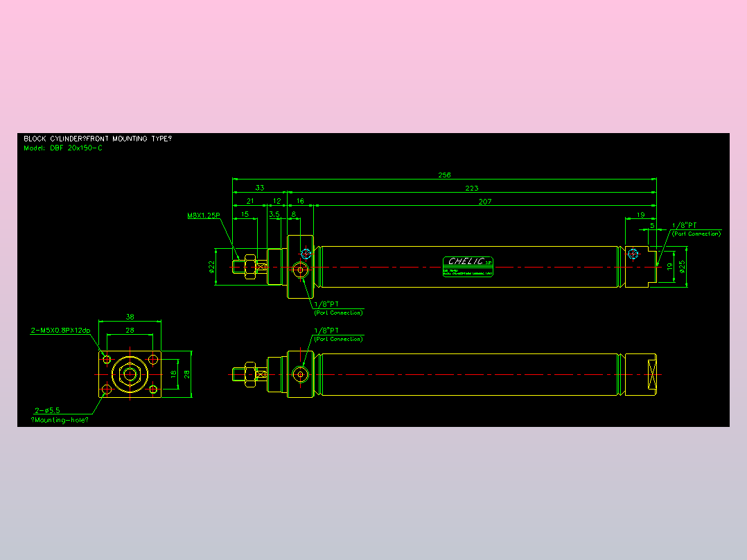Click the thread callout M8X1.25P
This screenshot has height=560, width=747.
[204, 216]
